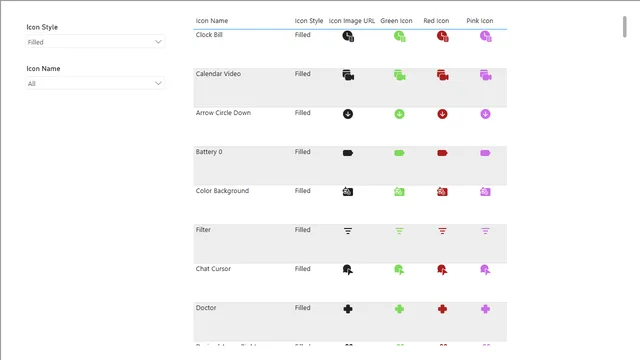
Task: Pick the red Battery 0 icon
Action: (442, 153)
